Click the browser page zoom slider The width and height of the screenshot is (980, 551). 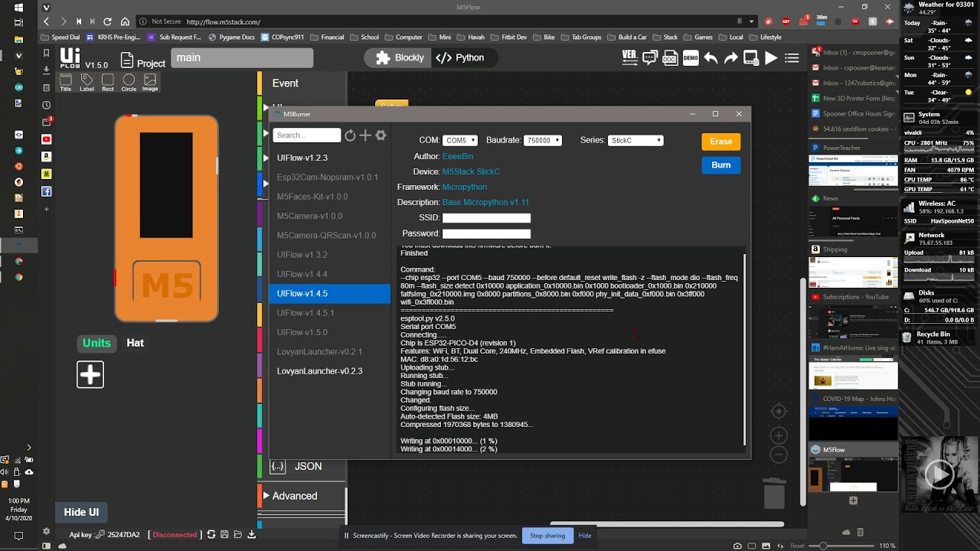tap(841, 546)
